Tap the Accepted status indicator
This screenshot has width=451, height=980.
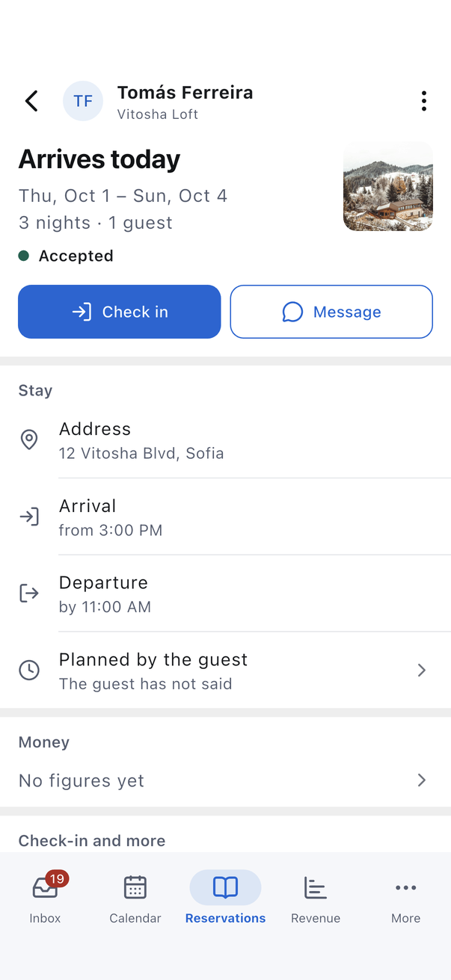(66, 256)
